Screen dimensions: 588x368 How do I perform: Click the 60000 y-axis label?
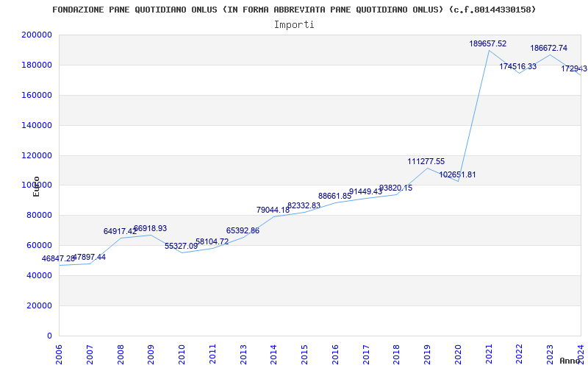(40, 246)
